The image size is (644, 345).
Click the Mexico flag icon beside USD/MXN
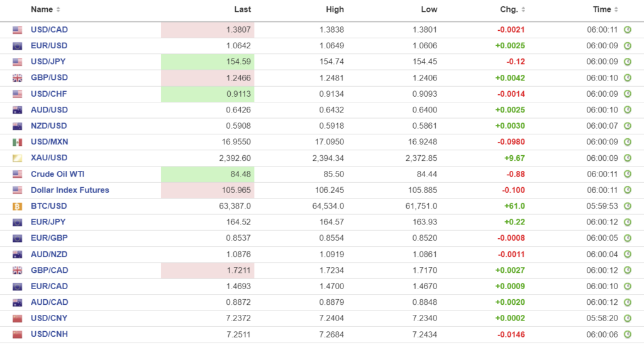click(18, 142)
